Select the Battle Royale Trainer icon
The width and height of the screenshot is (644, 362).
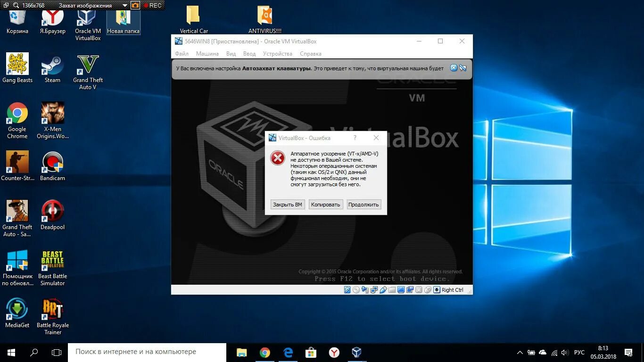pos(53,317)
